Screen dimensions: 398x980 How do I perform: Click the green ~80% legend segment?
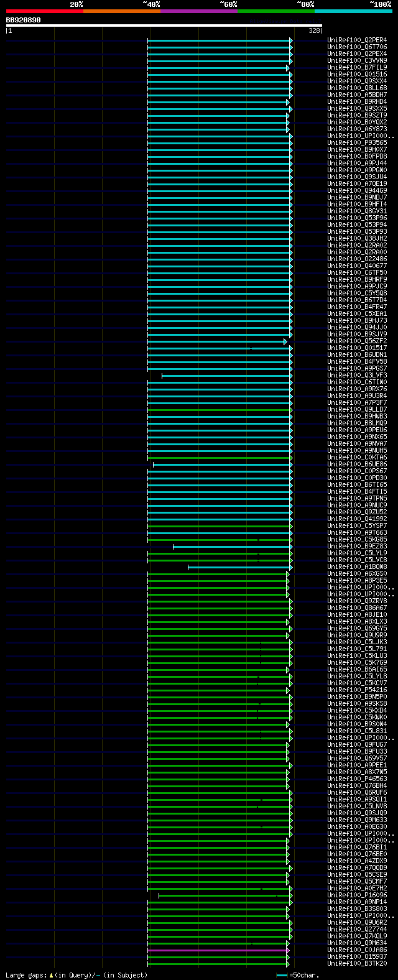click(276, 11)
